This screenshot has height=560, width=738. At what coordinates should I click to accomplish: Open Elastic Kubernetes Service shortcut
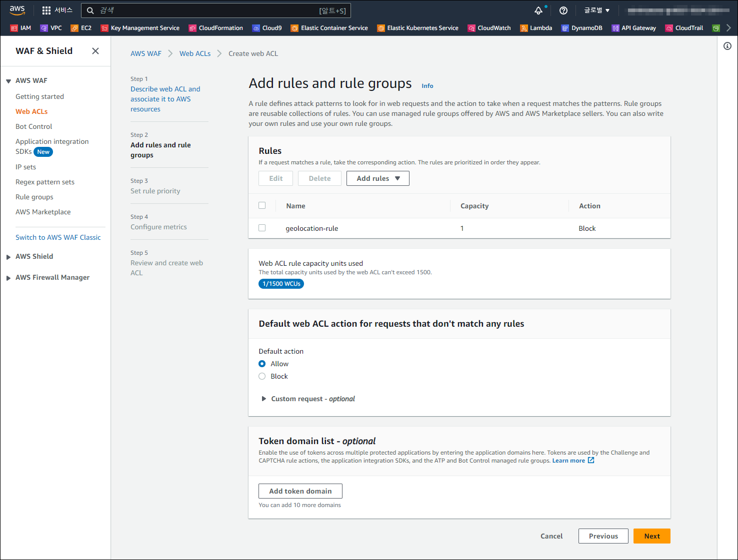pyautogui.click(x=418, y=28)
